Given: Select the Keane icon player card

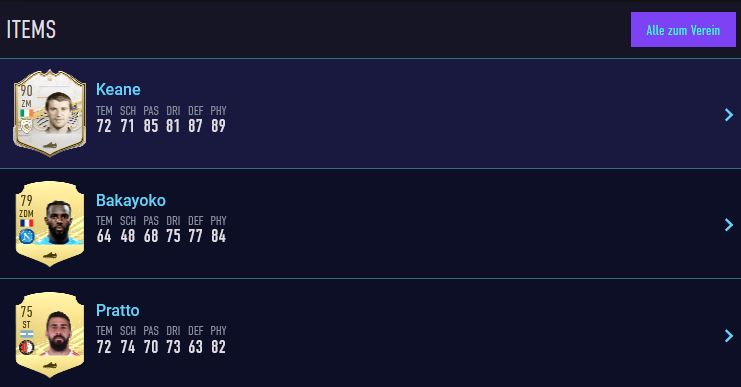Looking at the screenshot, I should (50, 113).
